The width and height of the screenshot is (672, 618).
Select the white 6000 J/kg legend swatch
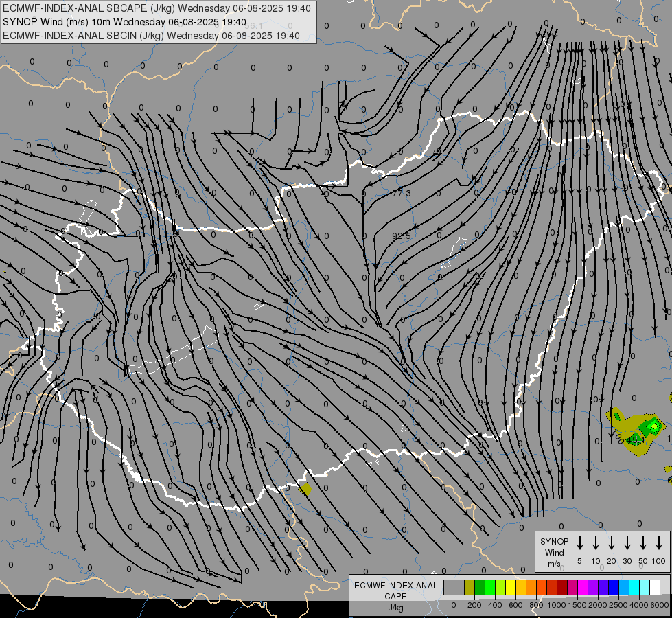655,587
